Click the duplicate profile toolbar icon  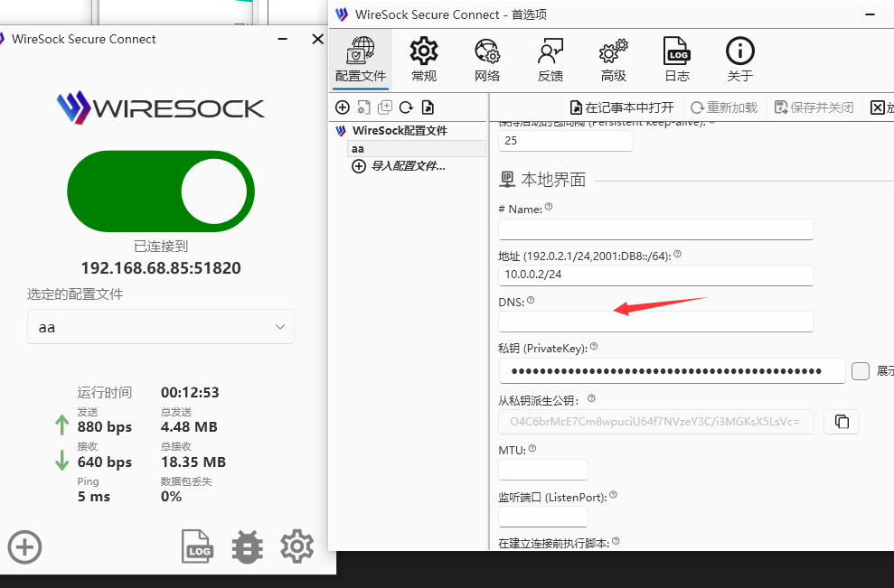385,107
